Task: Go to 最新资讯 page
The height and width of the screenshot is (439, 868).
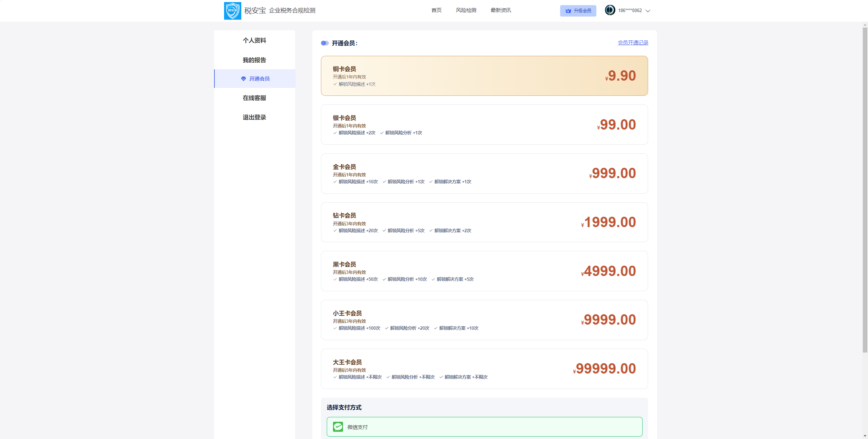Action: [x=501, y=10]
